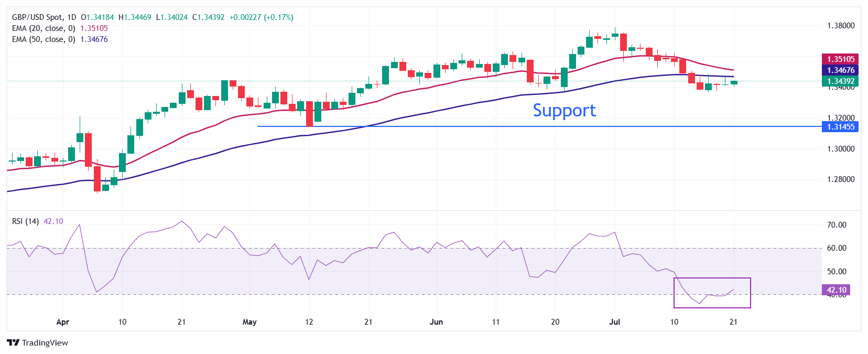868x354 pixels.
Task: Click the 70.00 RSI axis label
Action: [837, 225]
